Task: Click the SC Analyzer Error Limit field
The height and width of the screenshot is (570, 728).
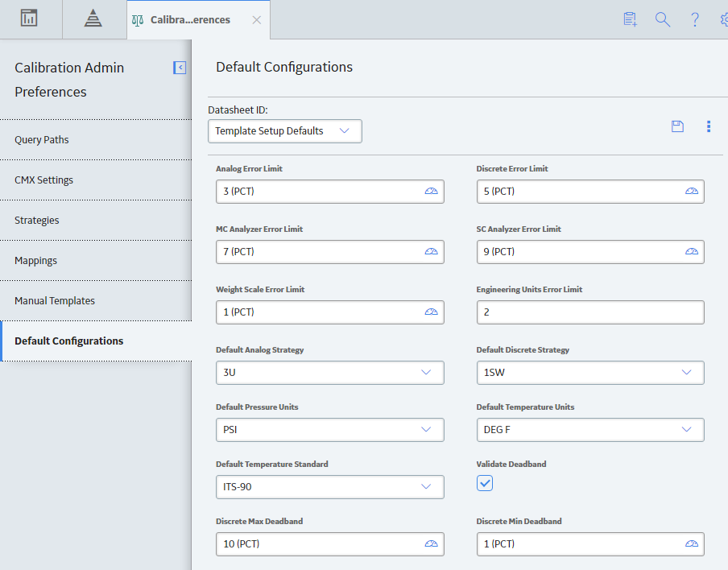Action: (590, 251)
